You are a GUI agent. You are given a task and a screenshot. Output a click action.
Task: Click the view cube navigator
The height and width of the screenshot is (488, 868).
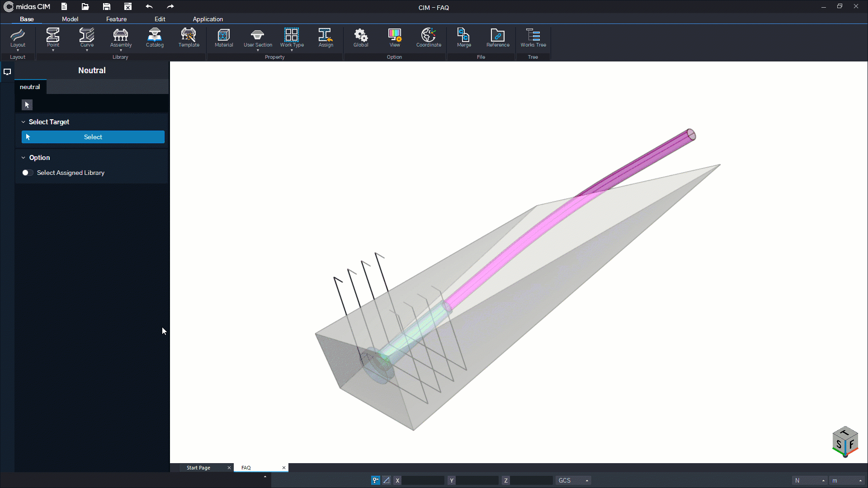point(845,442)
